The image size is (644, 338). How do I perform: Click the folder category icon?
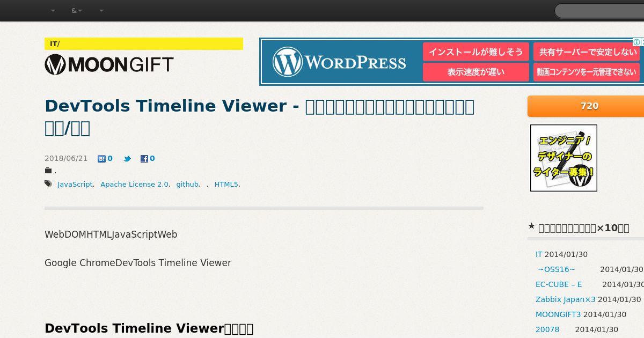(48, 171)
